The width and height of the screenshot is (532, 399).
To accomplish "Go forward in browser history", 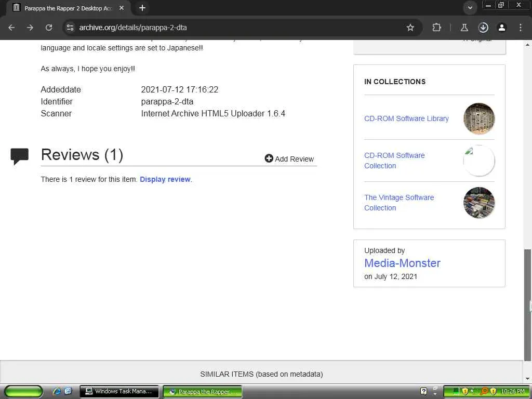I will (30, 28).
